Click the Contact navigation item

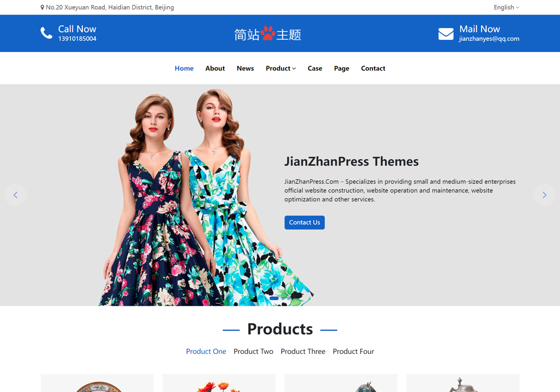coord(373,68)
